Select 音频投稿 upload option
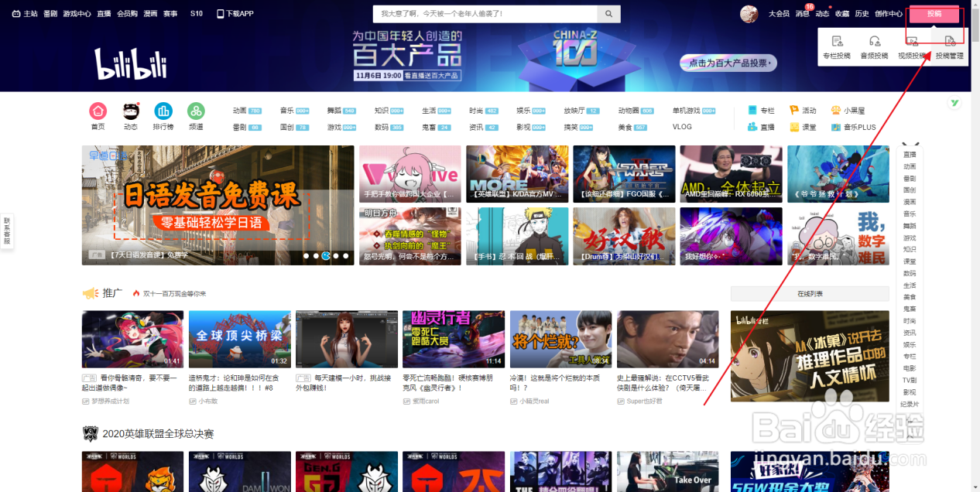This screenshot has height=492, width=980. click(x=875, y=48)
